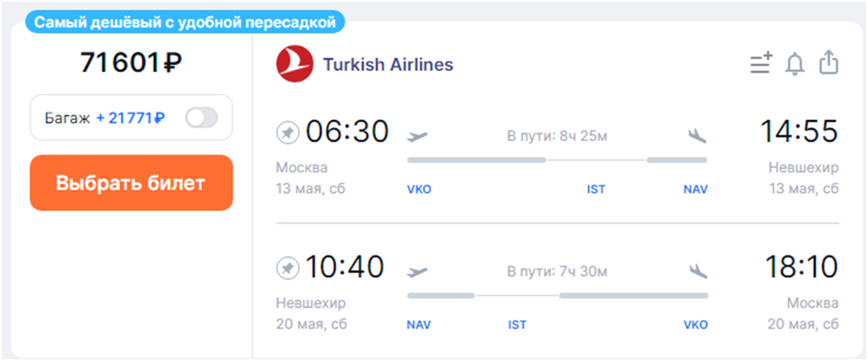Click the price alert bell icon

pyautogui.click(x=794, y=64)
